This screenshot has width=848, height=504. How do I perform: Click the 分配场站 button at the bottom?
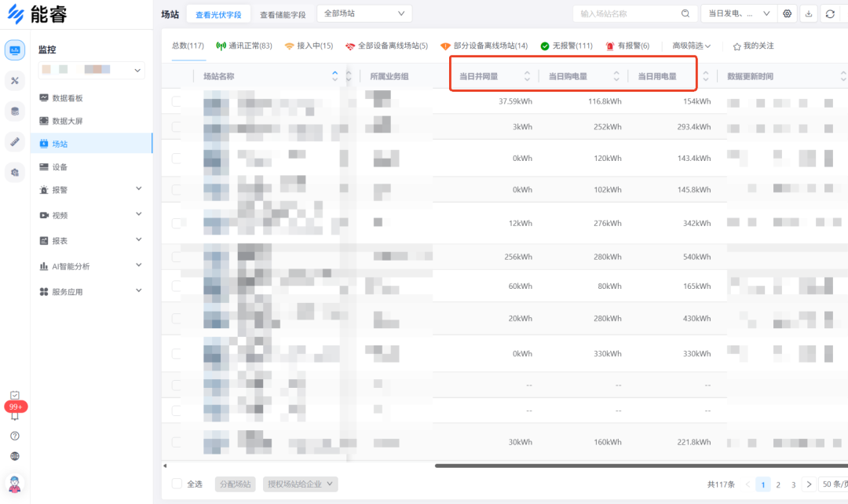[235, 484]
